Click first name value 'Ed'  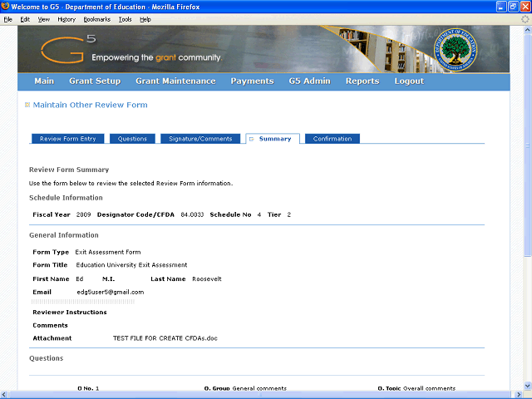coord(80,279)
